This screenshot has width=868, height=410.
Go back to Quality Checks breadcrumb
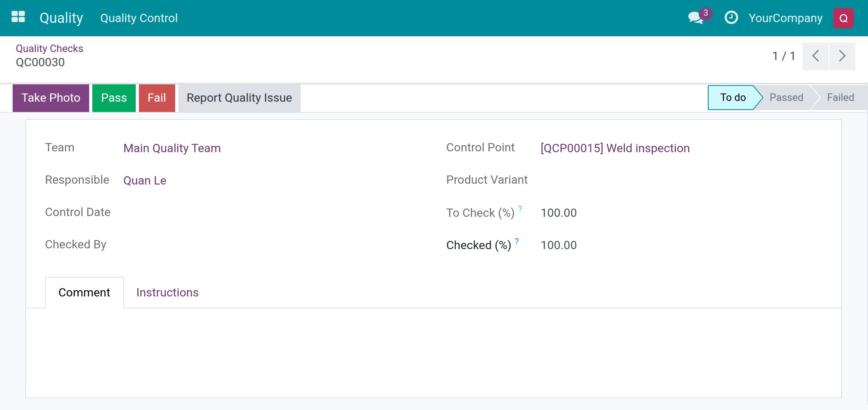49,48
